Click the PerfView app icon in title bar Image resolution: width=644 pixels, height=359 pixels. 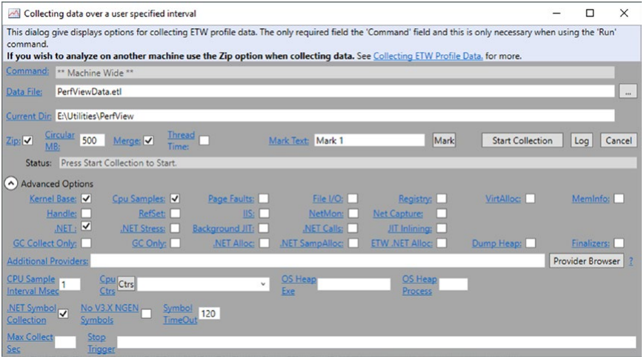14,13
